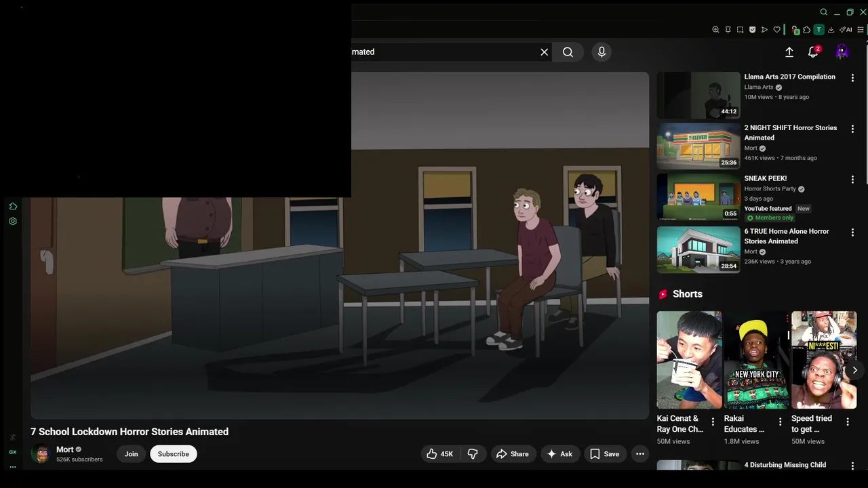Open options menu for 2 NIGHT SHIFT Horror Stories

point(852,129)
